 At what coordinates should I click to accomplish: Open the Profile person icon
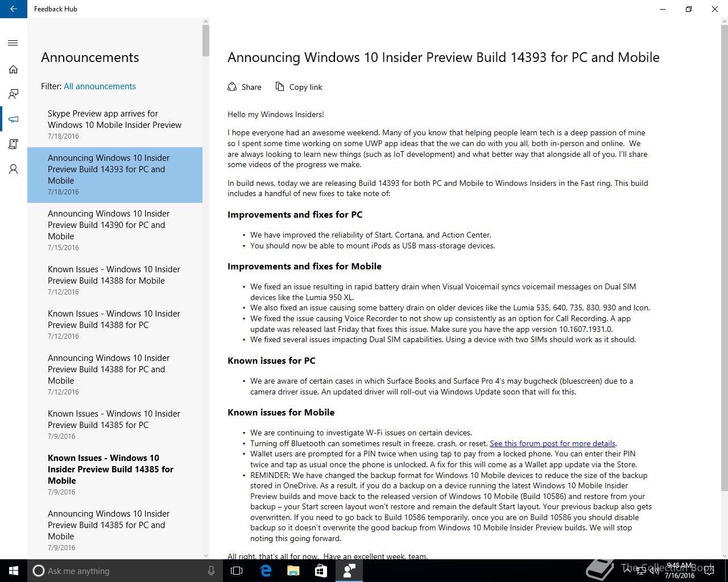pyautogui.click(x=13, y=169)
